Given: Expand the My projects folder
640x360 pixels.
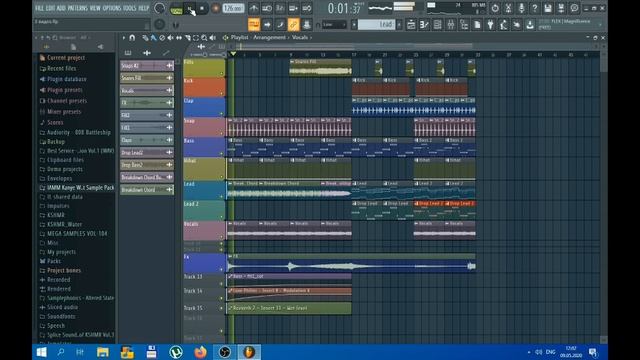Looking at the screenshot, I should point(61,252).
